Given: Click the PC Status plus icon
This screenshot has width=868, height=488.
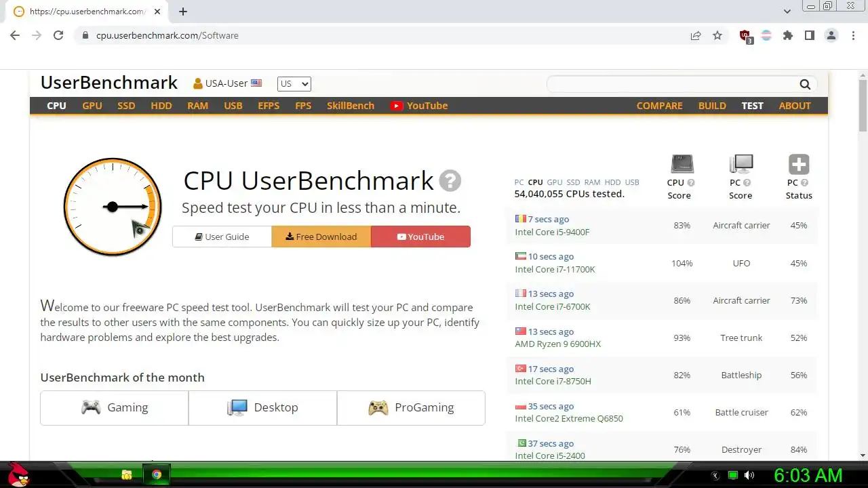Looking at the screenshot, I should click(799, 164).
